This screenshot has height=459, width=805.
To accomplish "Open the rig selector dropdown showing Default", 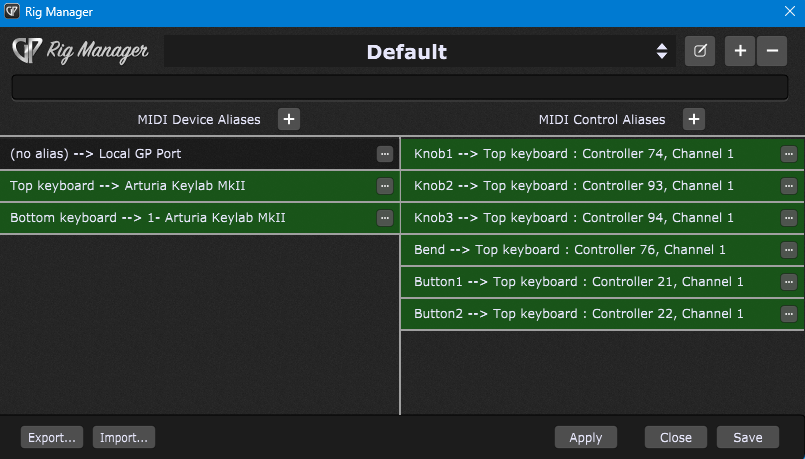I will pos(419,51).
